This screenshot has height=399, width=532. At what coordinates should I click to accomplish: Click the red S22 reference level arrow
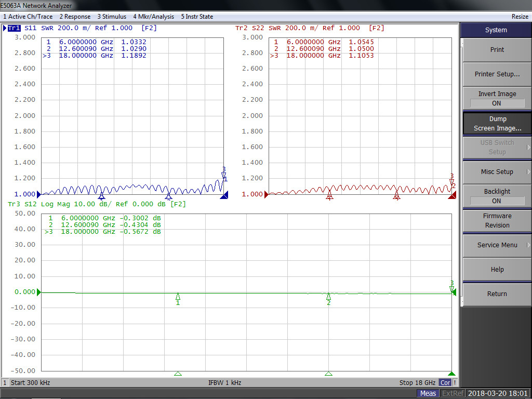click(267, 194)
